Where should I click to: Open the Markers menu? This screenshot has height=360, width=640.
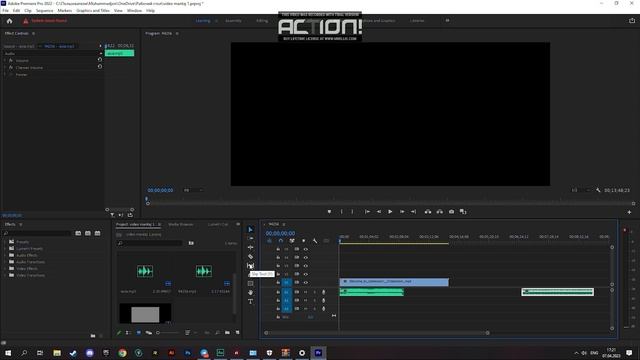pyautogui.click(x=64, y=11)
